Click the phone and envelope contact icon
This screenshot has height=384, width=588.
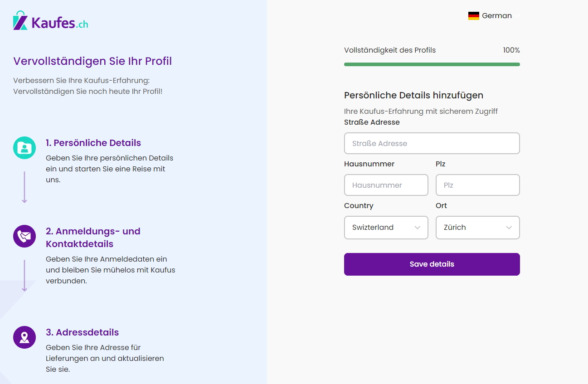click(x=24, y=236)
